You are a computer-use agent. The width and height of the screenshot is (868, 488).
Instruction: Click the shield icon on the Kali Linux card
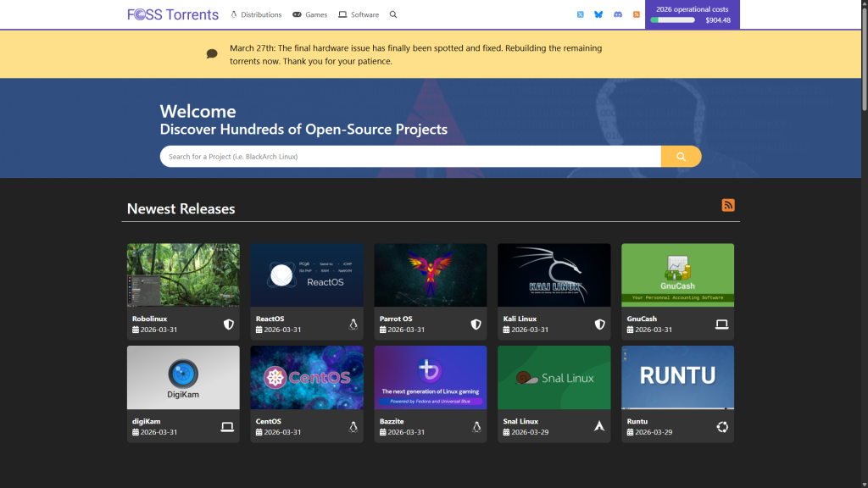[598, 324]
